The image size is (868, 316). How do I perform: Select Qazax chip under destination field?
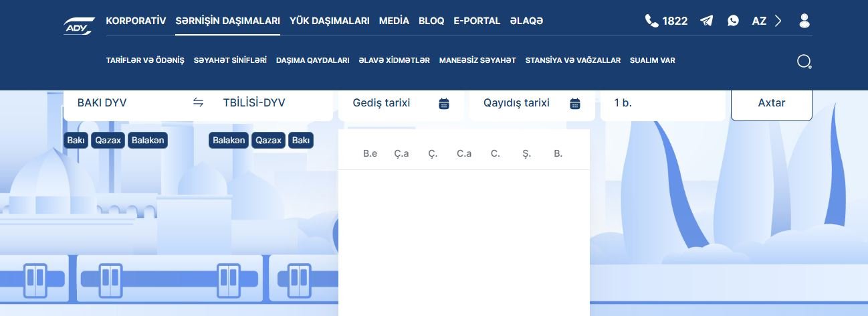pos(269,141)
